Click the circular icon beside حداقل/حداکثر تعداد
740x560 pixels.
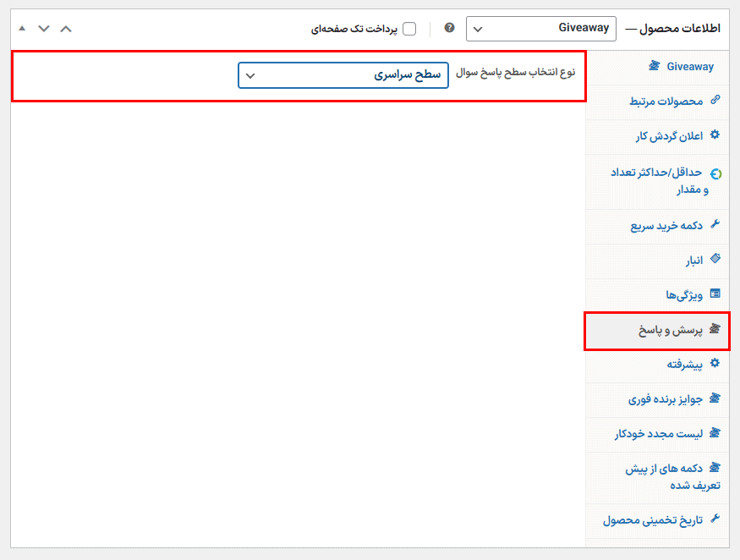[715, 173]
